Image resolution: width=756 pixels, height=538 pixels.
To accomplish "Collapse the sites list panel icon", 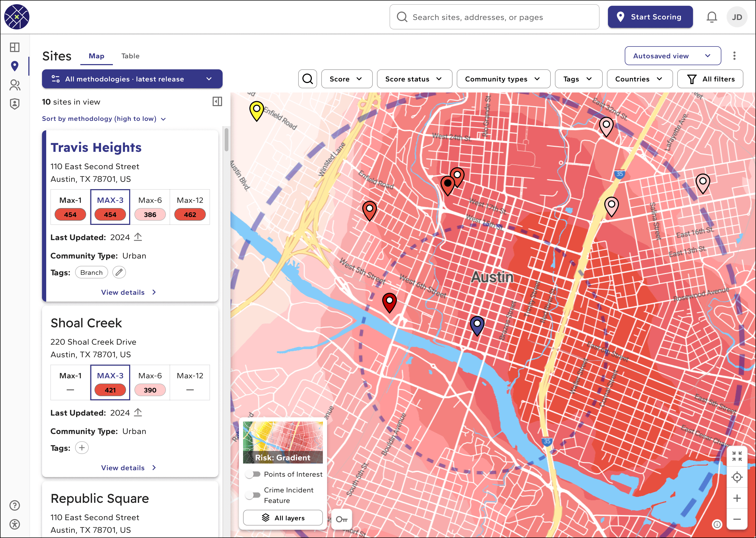I will pyautogui.click(x=217, y=101).
